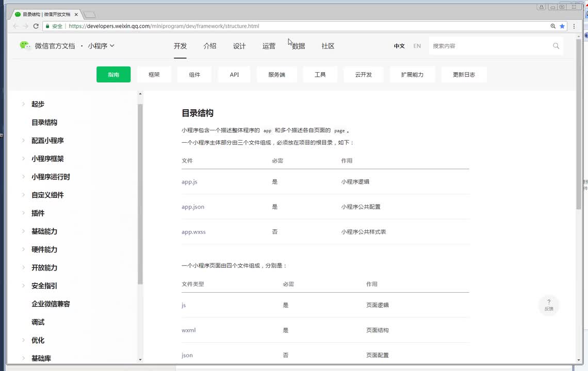
Task: Open the 调试 sidebar item
Action: tap(38, 322)
